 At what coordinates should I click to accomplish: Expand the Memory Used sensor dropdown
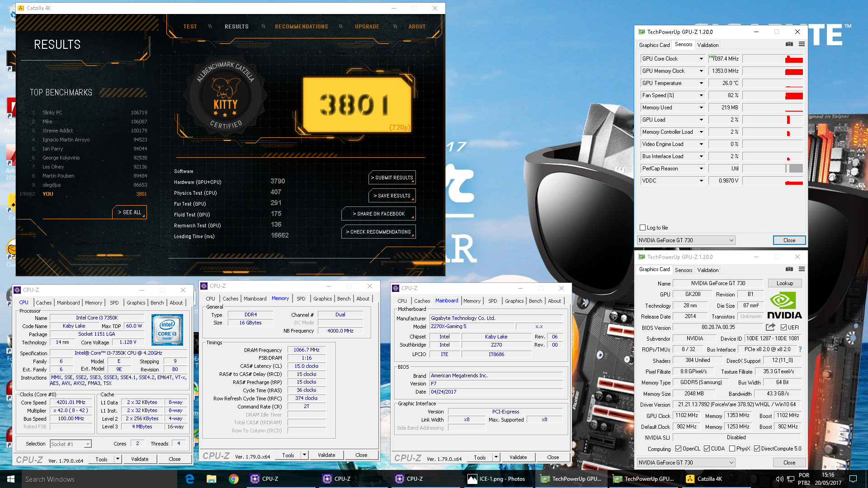tap(701, 108)
